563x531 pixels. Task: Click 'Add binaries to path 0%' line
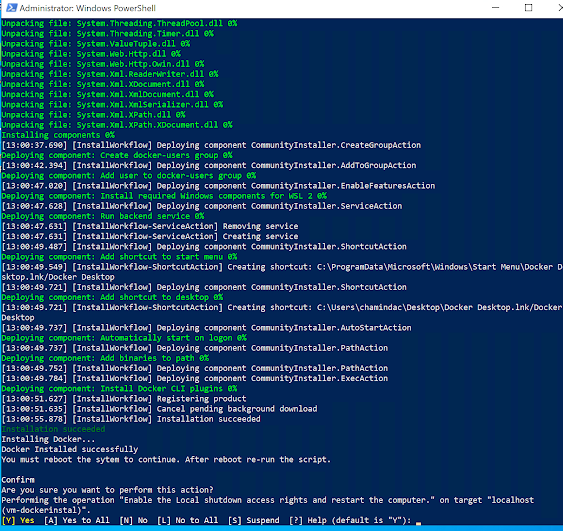pyautogui.click(x=105, y=358)
